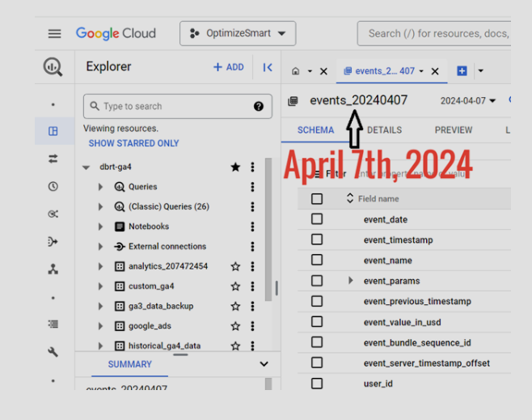This screenshot has height=420, width=532.
Task: Check the event_params field box
Action: pyautogui.click(x=317, y=281)
